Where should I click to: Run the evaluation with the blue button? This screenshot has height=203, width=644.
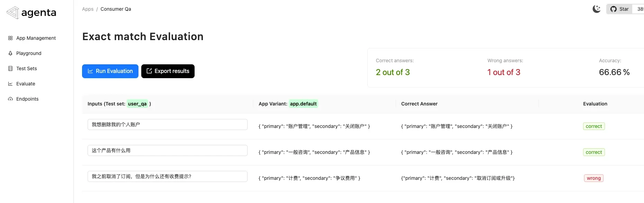[110, 71]
